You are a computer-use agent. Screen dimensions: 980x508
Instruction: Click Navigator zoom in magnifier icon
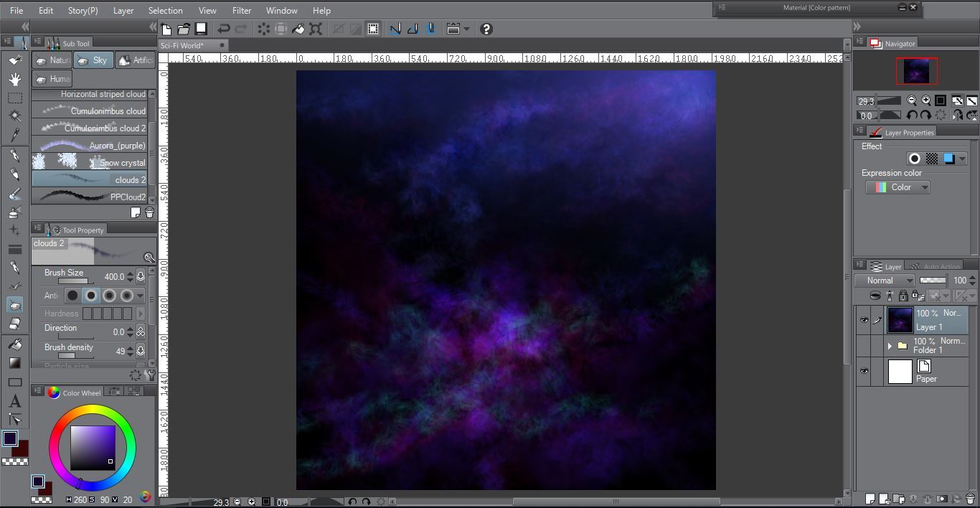click(x=925, y=100)
